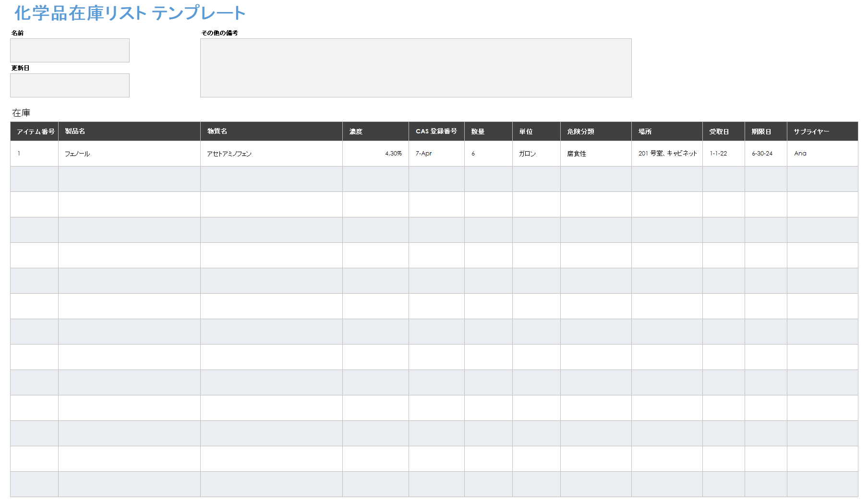Select the 場所 column header

tap(667, 131)
